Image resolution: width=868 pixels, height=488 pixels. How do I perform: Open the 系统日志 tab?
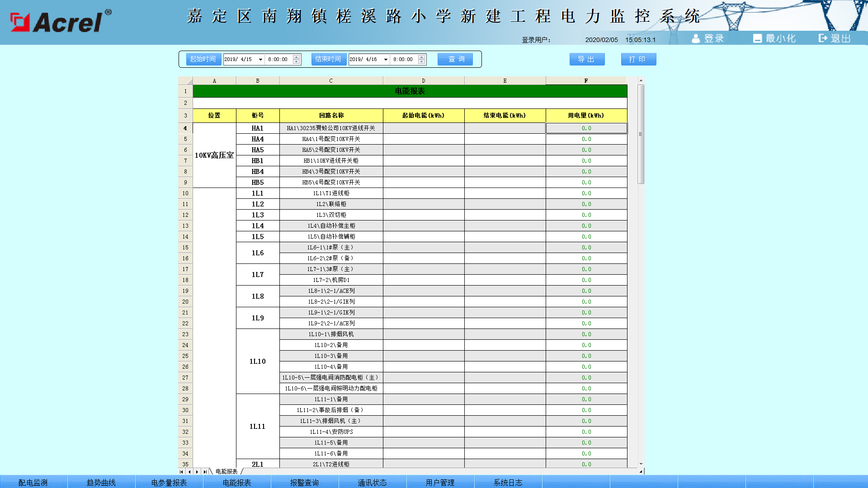[508, 482]
